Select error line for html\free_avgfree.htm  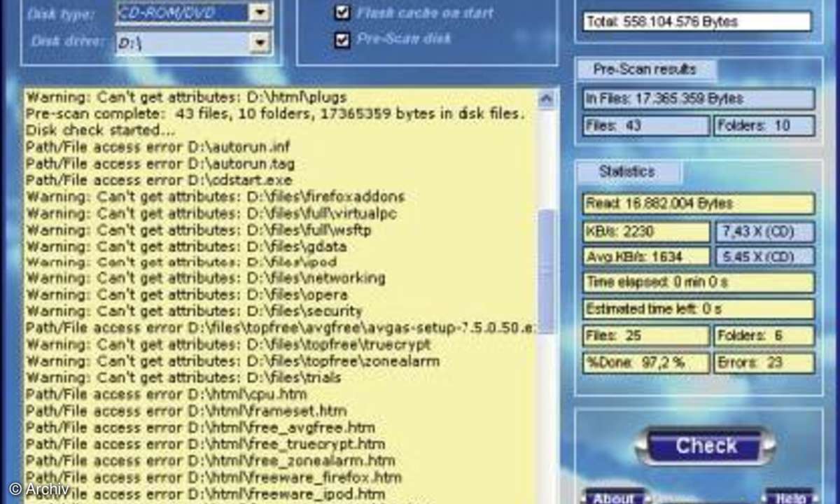[x=200, y=427]
